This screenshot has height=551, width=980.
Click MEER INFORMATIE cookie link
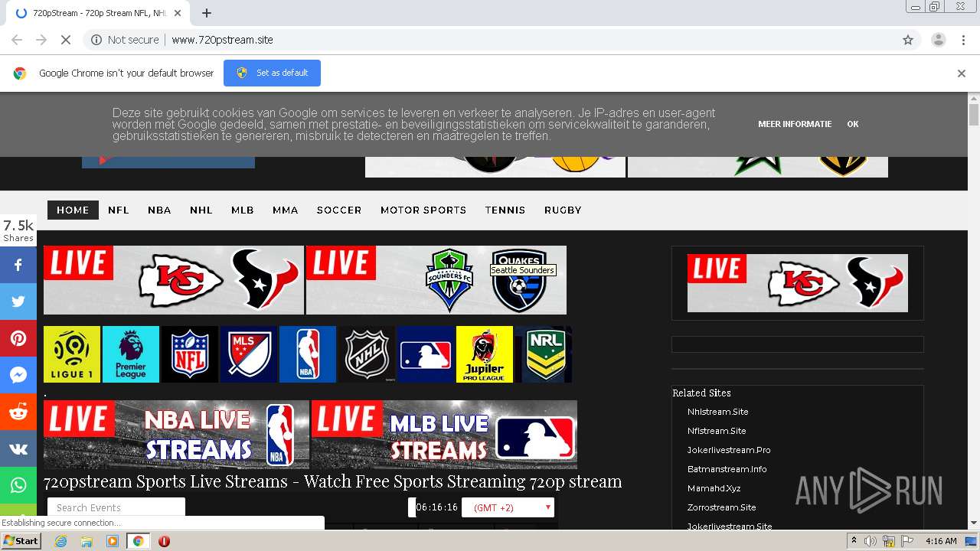pyautogui.click(x=795, y=124)
